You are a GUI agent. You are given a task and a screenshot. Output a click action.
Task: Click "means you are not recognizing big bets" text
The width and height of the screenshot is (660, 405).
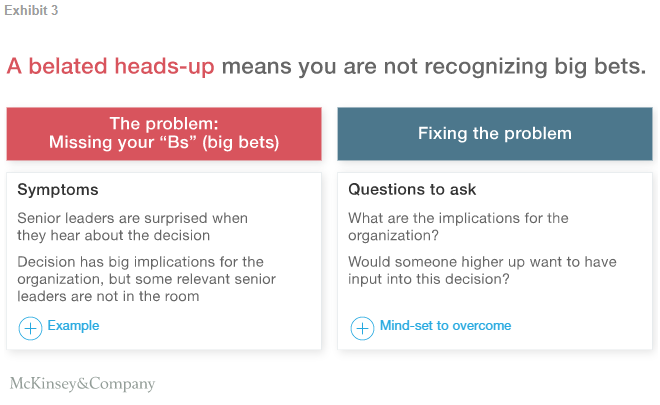click(433, 66)
